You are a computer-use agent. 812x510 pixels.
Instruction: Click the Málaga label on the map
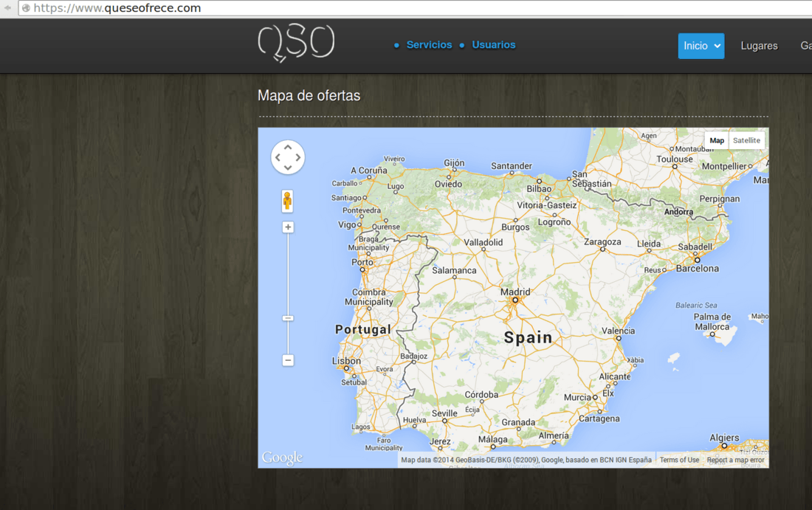click(x=493, y=440)
